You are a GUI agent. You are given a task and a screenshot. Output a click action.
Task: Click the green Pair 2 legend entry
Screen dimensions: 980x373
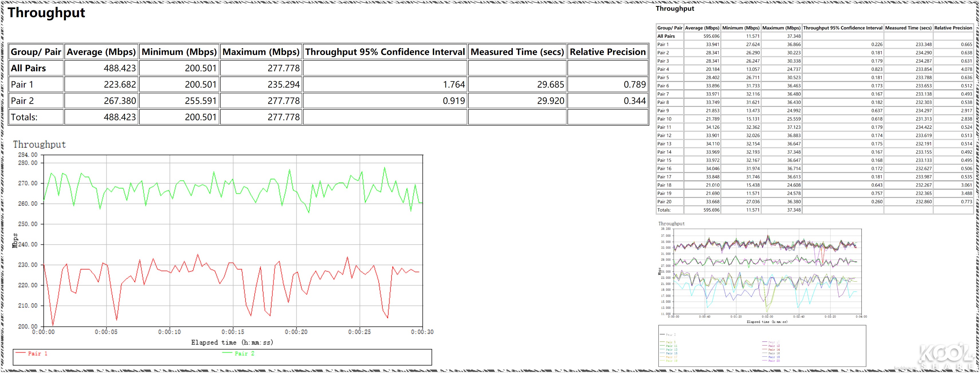coord(243,353)
